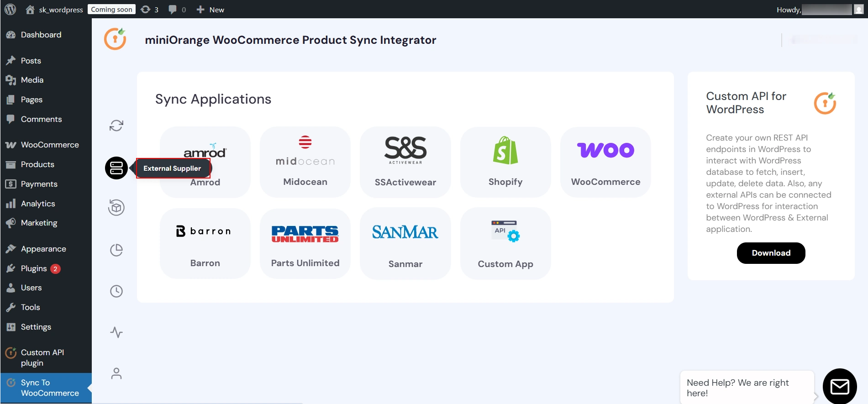Click the Howdy user greeting
This screenshot has height=404, width=868.
tap(789, 10)
